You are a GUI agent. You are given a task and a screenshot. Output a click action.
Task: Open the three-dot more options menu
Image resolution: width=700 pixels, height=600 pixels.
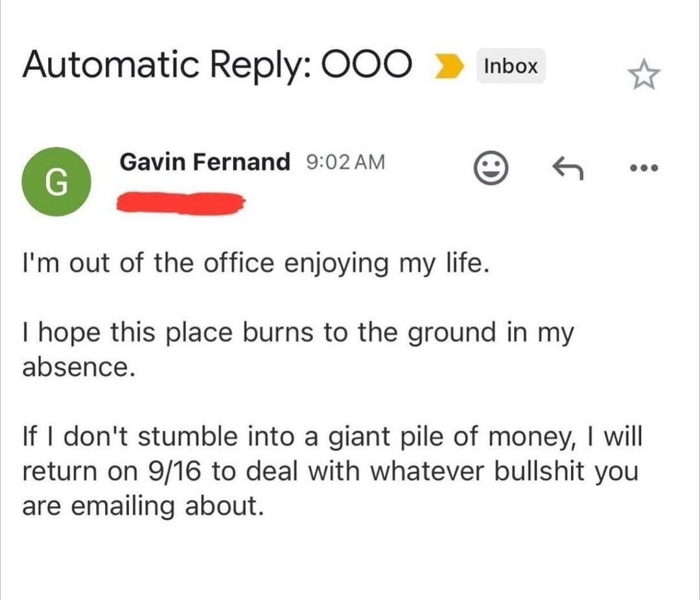click(644, 168)
